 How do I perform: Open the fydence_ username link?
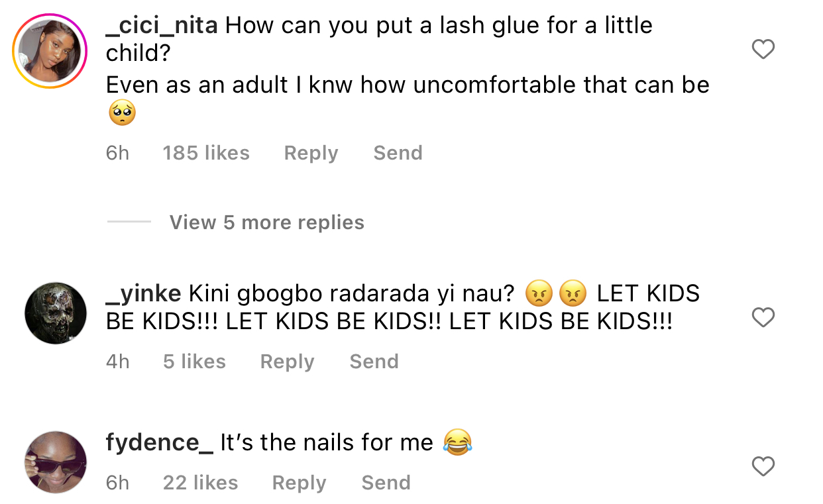(x=159, y=442)
